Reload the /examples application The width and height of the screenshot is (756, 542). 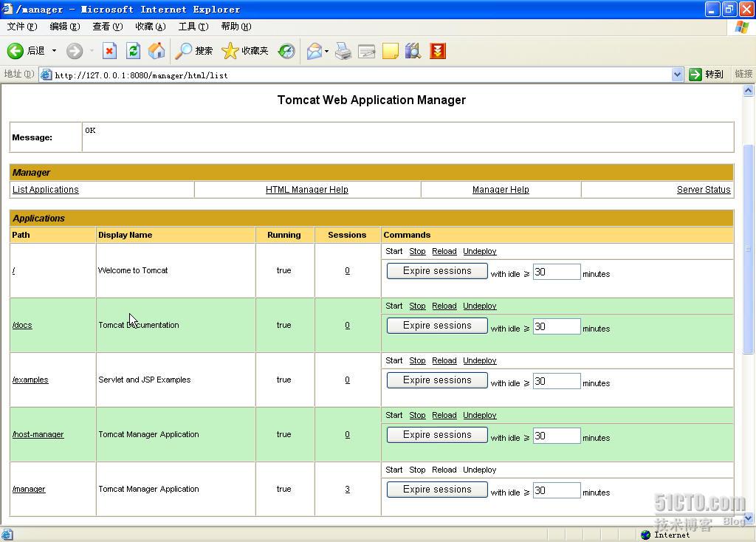444,360
